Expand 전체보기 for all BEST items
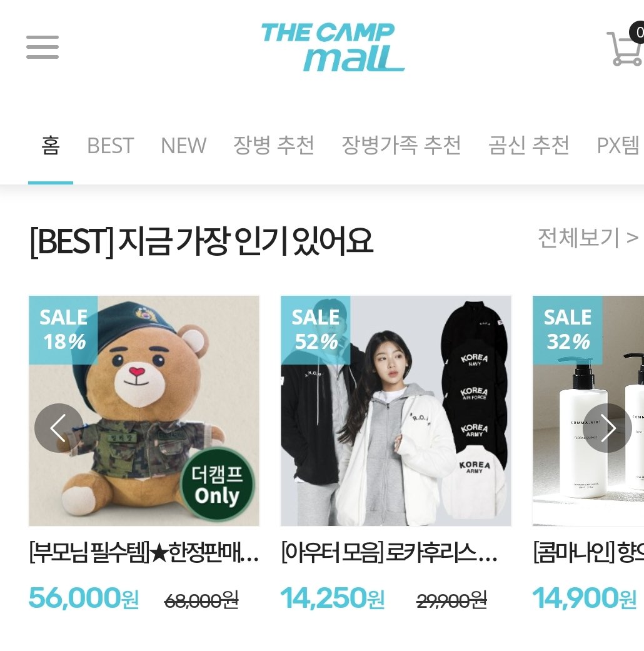The image size is (644, 651). [x=588, y=238]
